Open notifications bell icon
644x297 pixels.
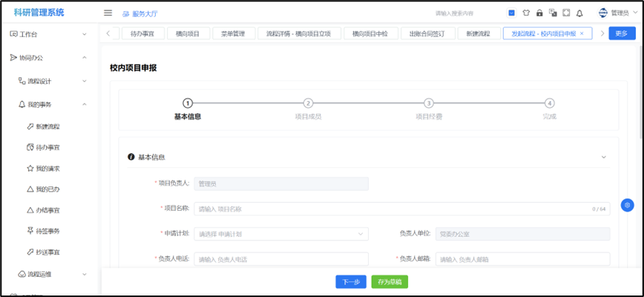point(579,13)
